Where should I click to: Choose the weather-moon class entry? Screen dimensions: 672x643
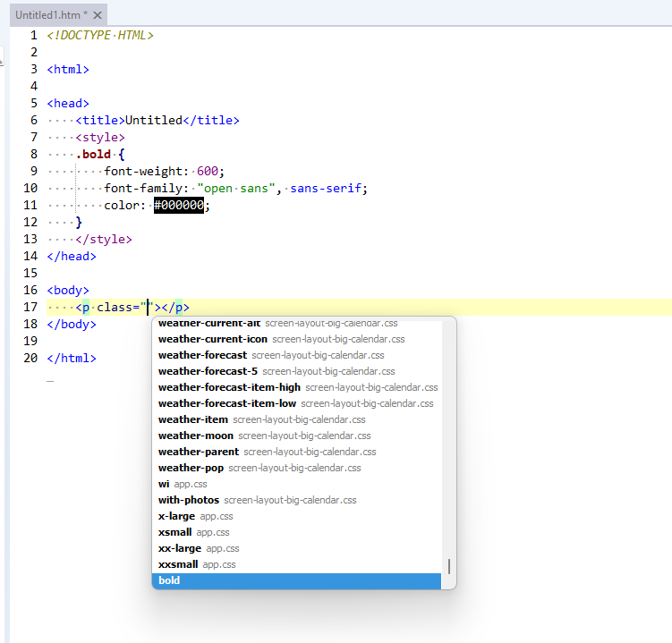point(195,436)
